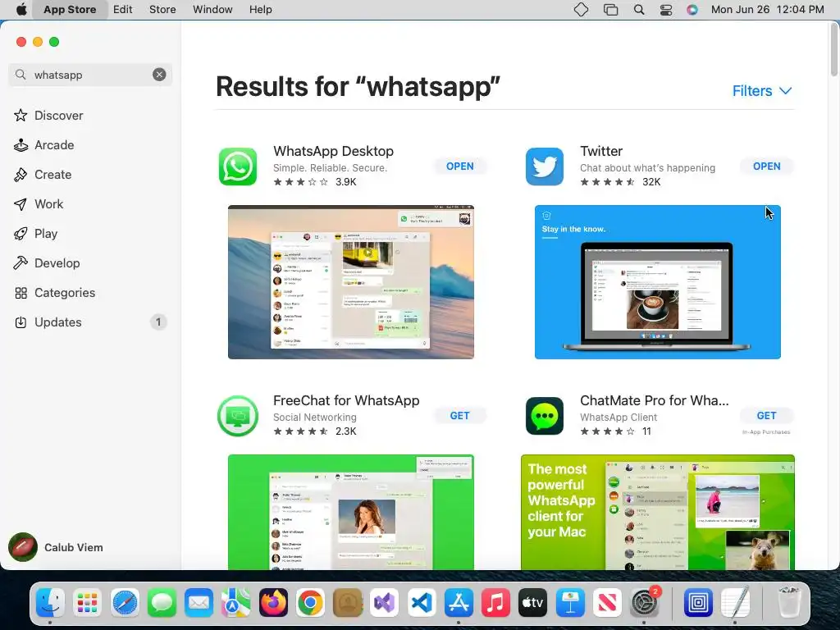Click the date and time display
Image resolution: width=840 pixels, height=630 pixels.
pos(767,9)
